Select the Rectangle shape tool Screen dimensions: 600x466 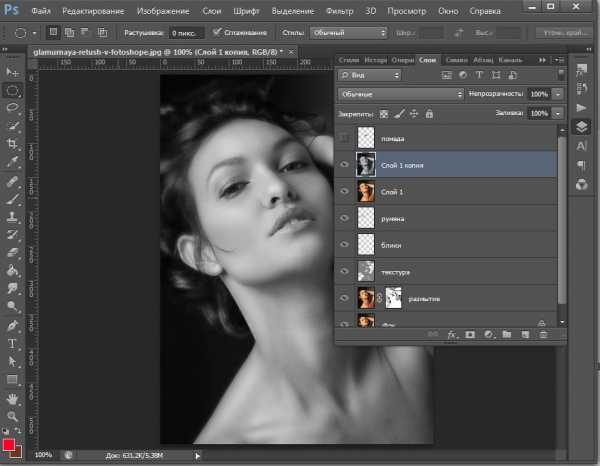click(12, 379)
